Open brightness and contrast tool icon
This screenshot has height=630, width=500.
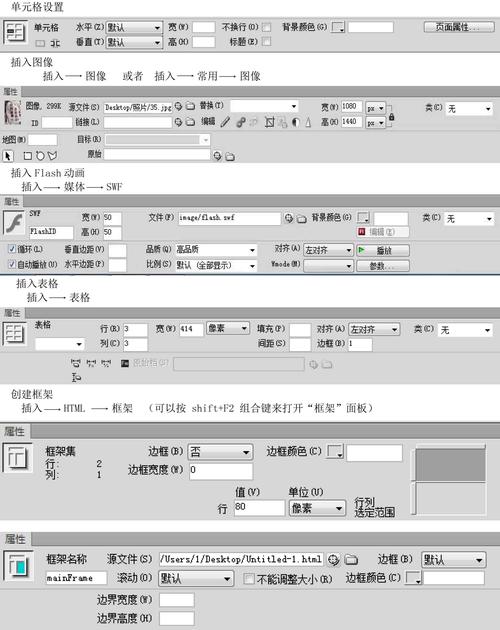[x=295, y=122]
